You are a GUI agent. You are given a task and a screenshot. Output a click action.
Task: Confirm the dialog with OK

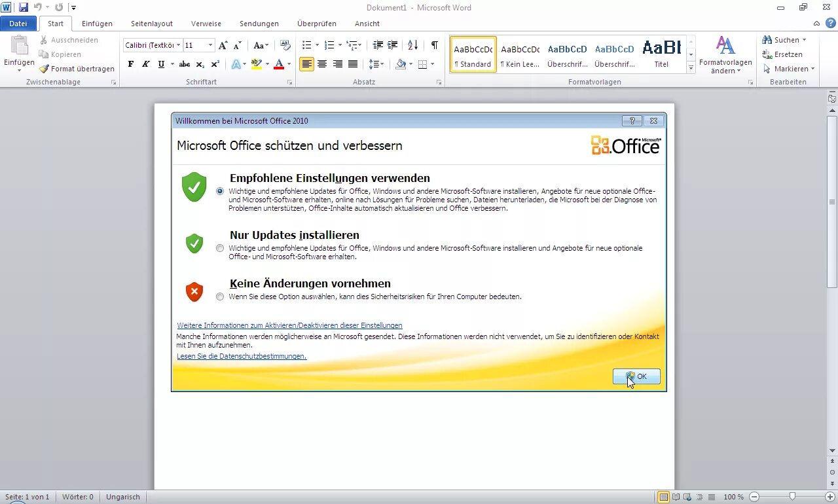(x=636, y=376)
